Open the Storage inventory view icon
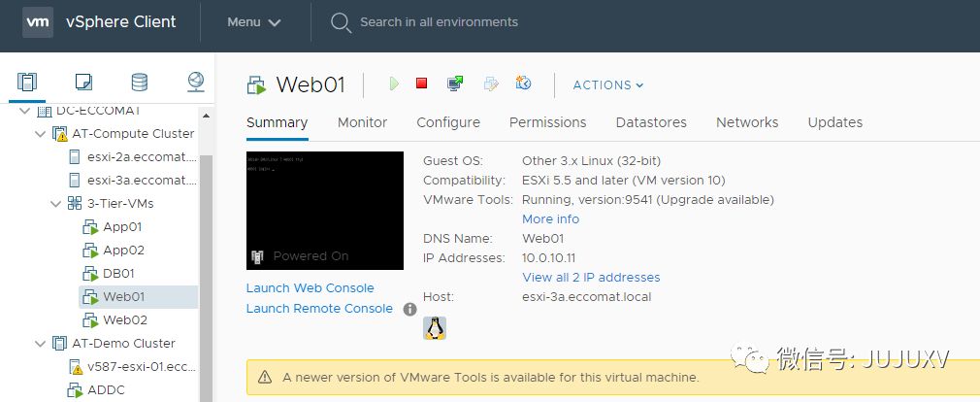Screen dimensions: 980x402 (140, 82)
